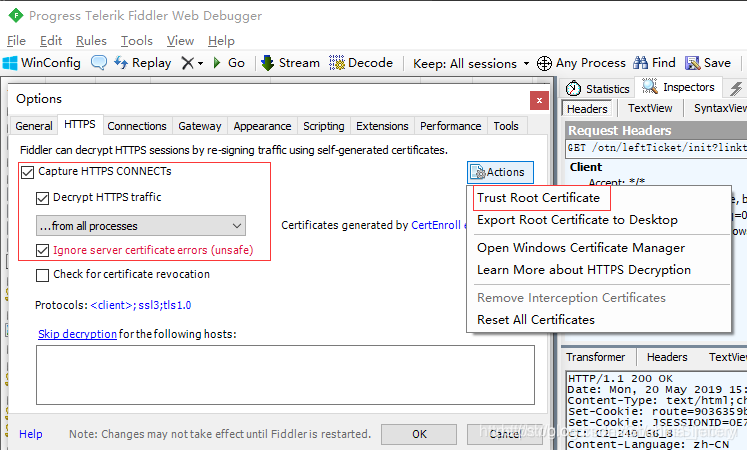This screenshot has height=450, width=747.
Task: Toggle Decrypt HTTPS traffic checkbox
Action: click(42, 198)
